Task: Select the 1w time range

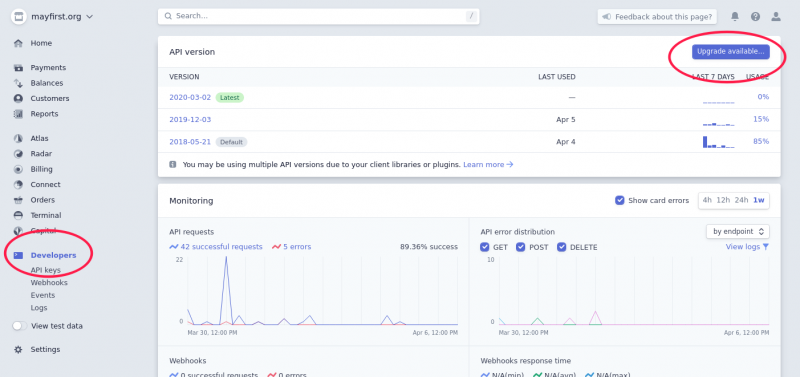Action: (759, 200)
